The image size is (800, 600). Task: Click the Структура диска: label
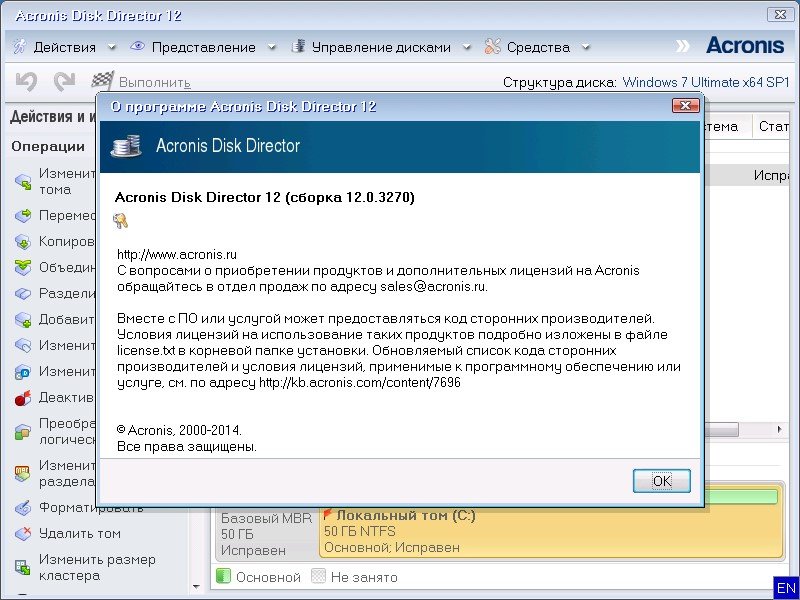[560, 82]
